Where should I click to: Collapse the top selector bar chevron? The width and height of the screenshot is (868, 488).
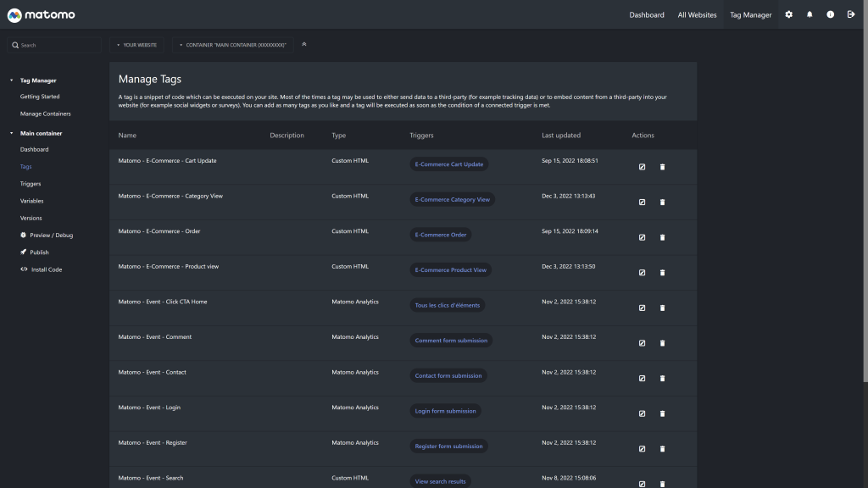click(x=304, y=44)
